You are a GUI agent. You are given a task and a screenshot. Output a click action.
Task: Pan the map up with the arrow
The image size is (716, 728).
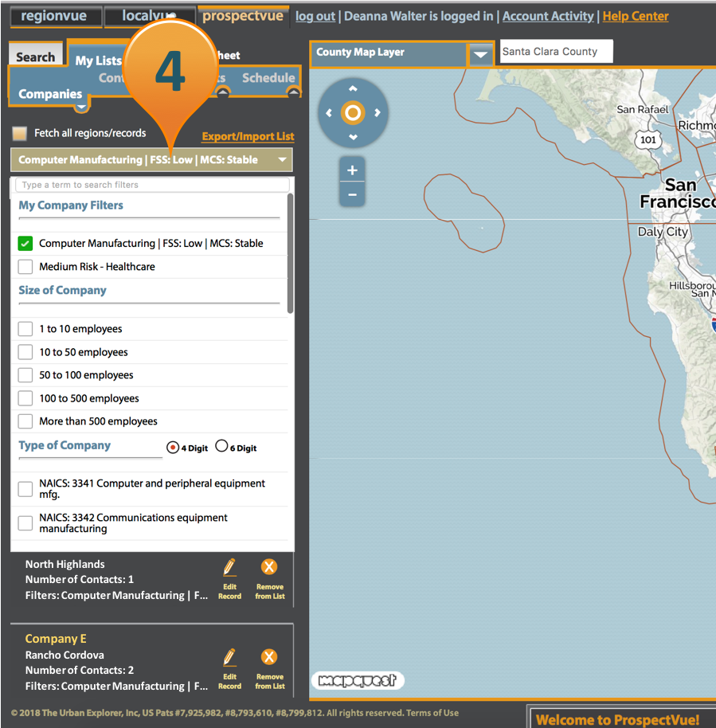coord(353,88)
